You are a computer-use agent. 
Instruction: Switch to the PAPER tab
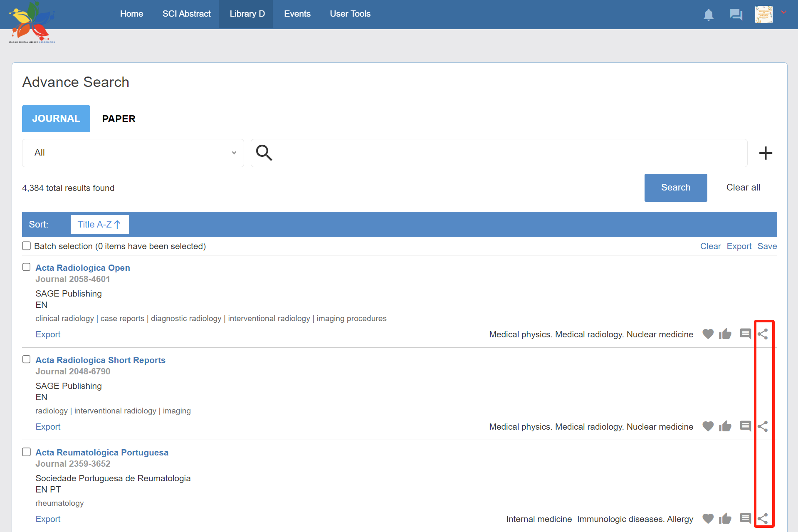[x=119, y=119]
